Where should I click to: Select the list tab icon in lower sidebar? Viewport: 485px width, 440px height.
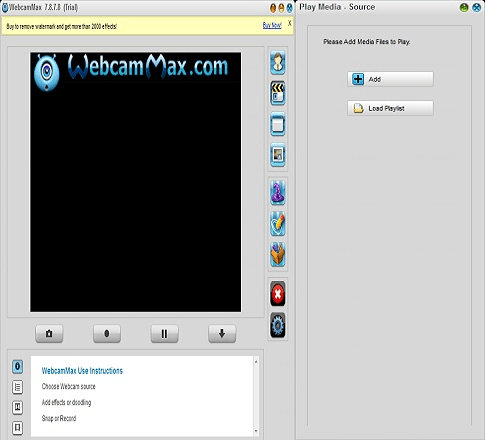tap(18, 387)
